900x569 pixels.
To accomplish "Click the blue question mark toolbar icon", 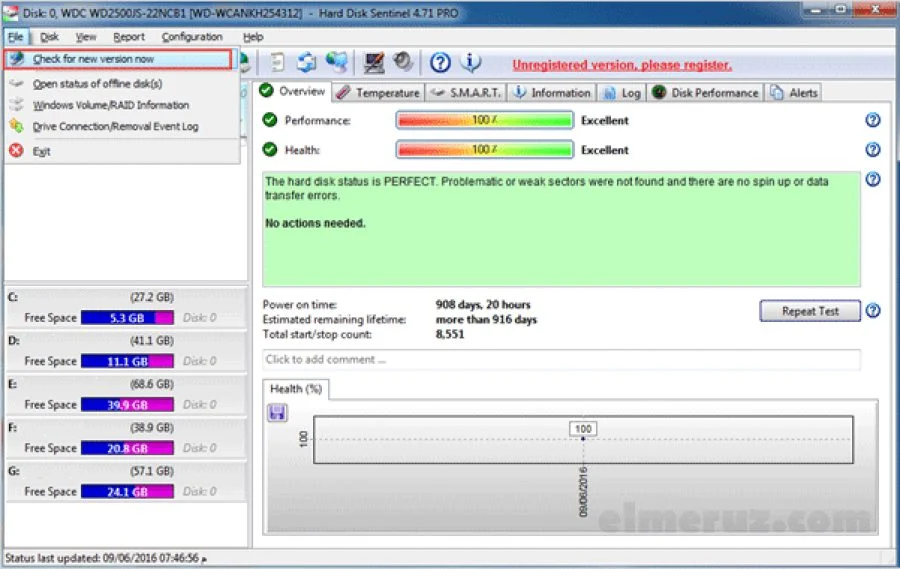I will 440,63.
